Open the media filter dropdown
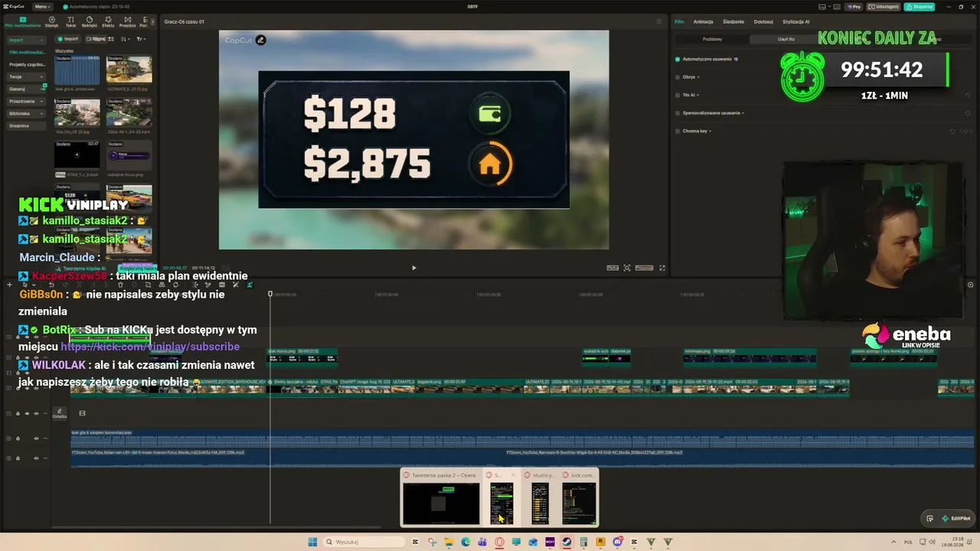980x551 pixels. pyautogui.click(x=142, y=39)
